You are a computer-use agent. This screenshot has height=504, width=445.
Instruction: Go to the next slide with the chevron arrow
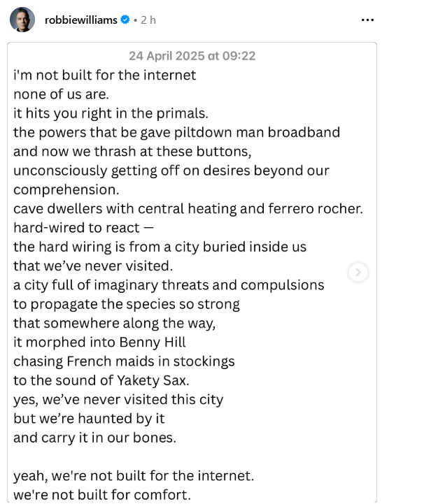click(358, 272)
